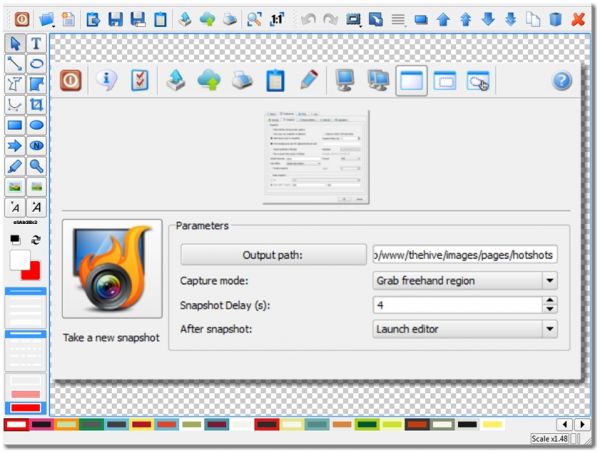Screen dimensions: 600x453
Task: Click the blue question mark help icon
Action: (561, 81)
